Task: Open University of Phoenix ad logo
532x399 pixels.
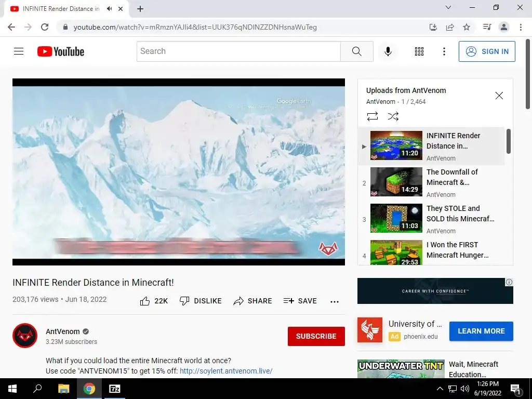Action: [x=370, y=330]
